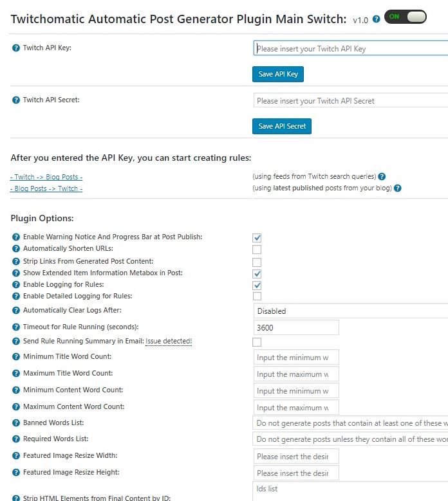Open help icon after latest published posts text

(x=398, y=188)
